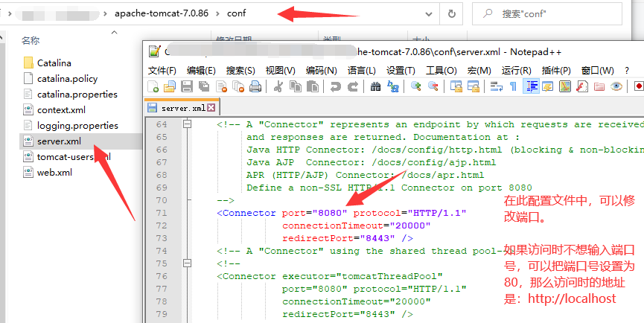Click the Save icon in Notepad++ toolbar
The image size is (644, 323).
coord(187,86)
